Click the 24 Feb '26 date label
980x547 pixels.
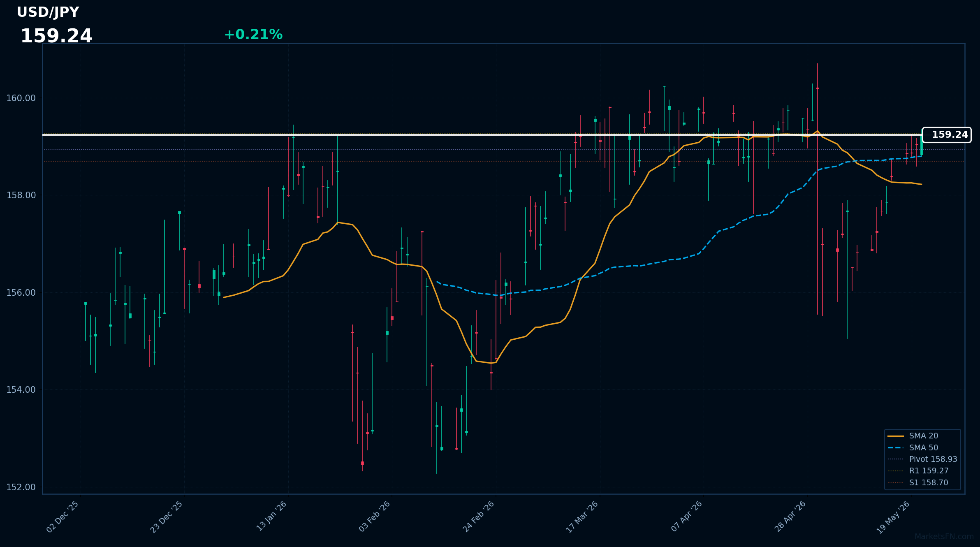click(479, 517)
